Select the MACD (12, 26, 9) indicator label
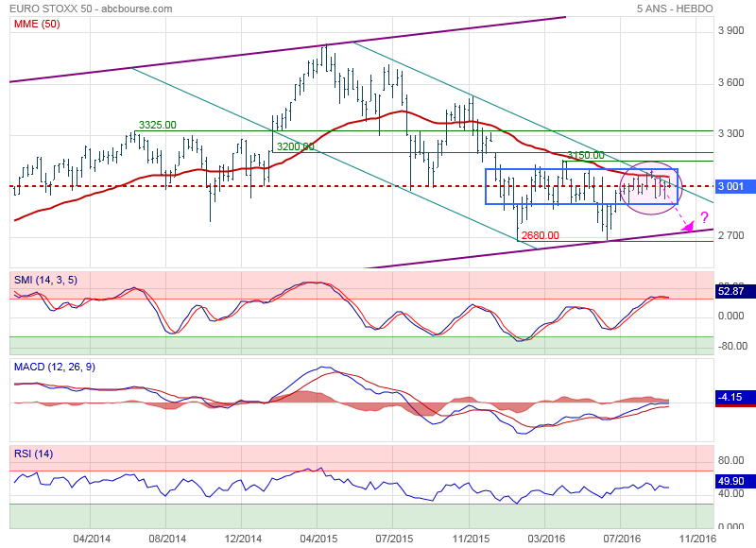The image size is (756, 548). click(55, 367)
